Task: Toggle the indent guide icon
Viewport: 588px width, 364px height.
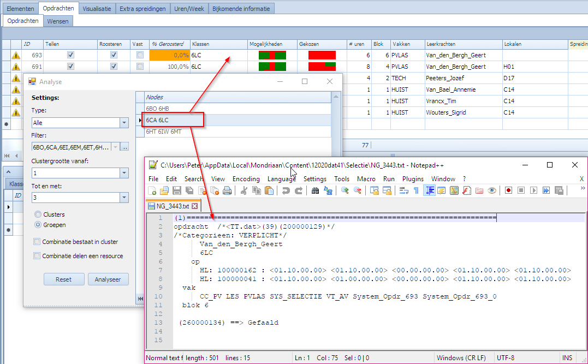Action: point(429,191)
